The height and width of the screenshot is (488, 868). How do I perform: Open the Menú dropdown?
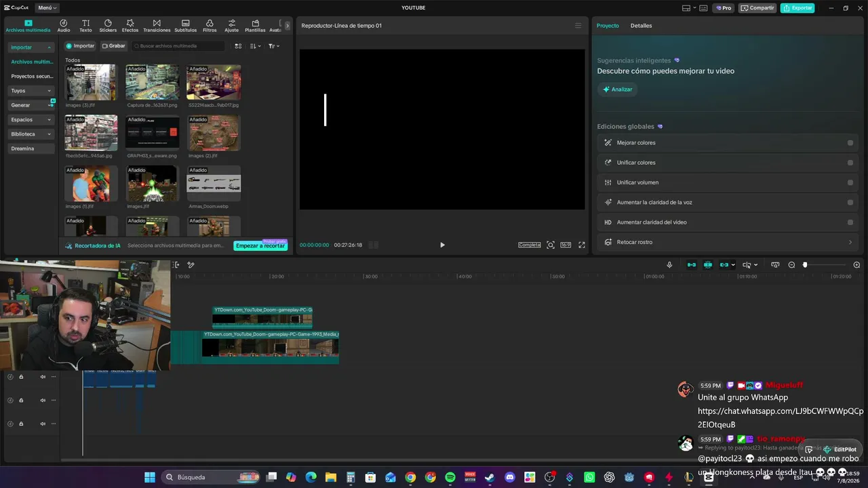coord(47,8)
